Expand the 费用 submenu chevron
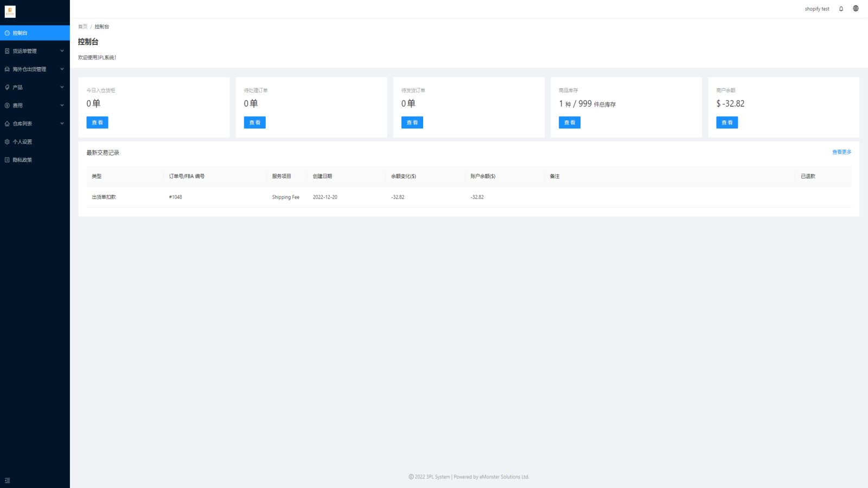 [x=62, y=106]
